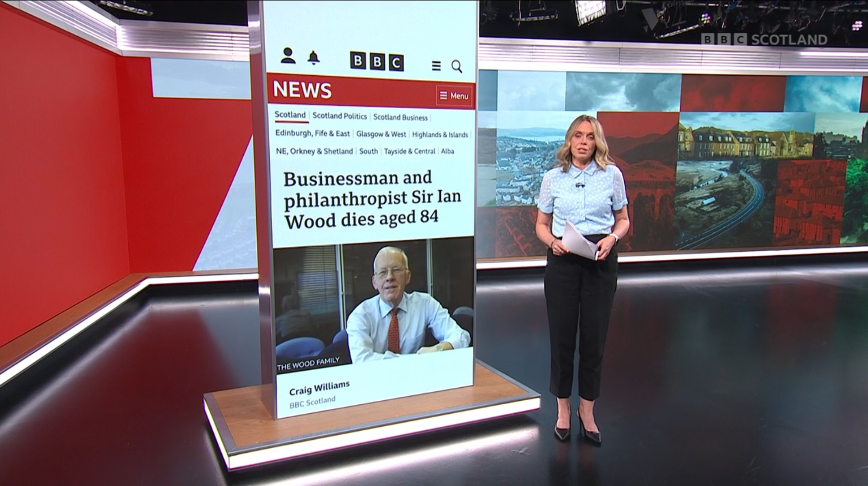Open the account profile icon
Viewport: 868px width, 486px height.
(288, 56)
